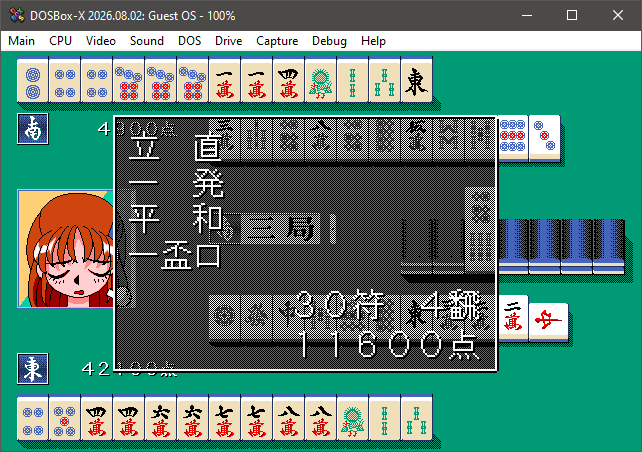Open the Drive menu
This screenshot has height=452, width=642.
point(228,41)
